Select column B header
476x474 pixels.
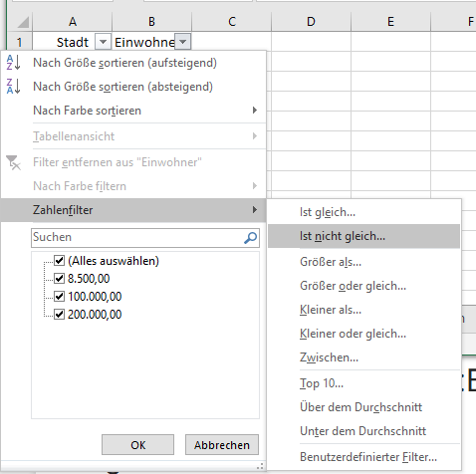pyautogui.click(x=151, y=22)
